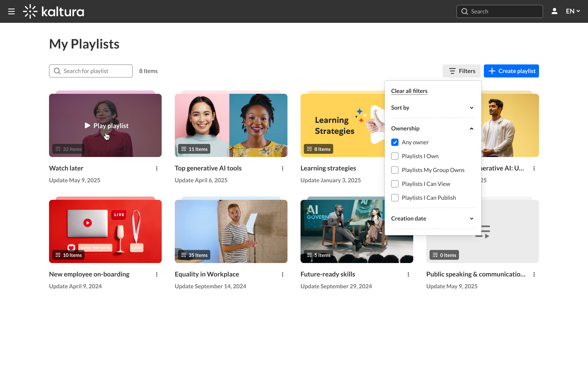Open the EN language dropdown
This screenshot has width=588, height=367.
[572, 11]
